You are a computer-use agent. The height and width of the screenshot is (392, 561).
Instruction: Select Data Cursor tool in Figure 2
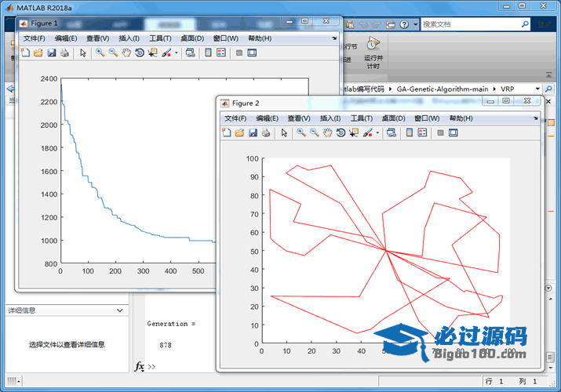pos(354,133)
